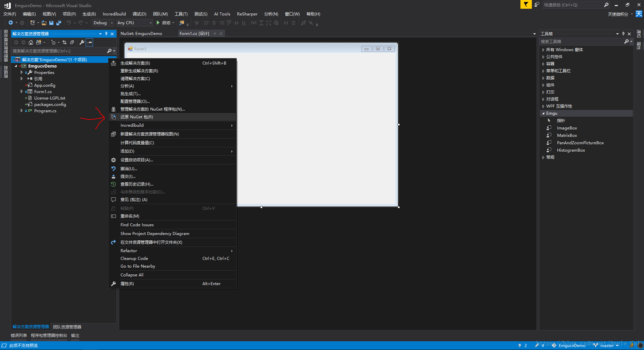Click the Open File folder icon
Viewport: 644px width, 350px height.
click(x=44, y=23)
